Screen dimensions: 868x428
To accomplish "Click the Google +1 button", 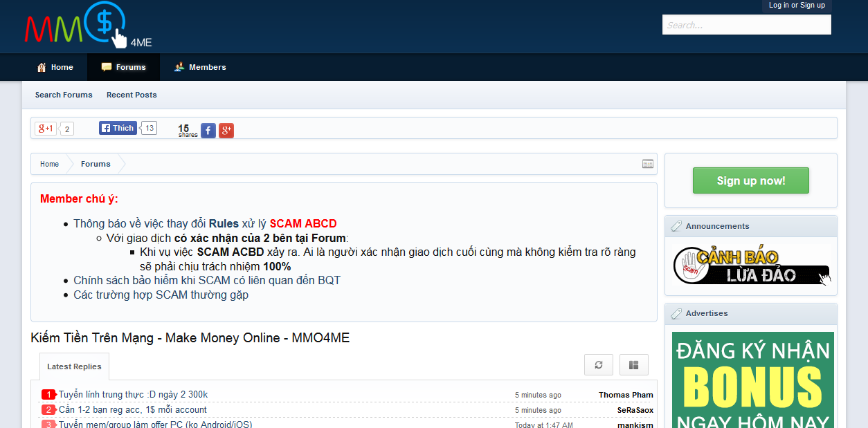I will [x=46, y=129].
